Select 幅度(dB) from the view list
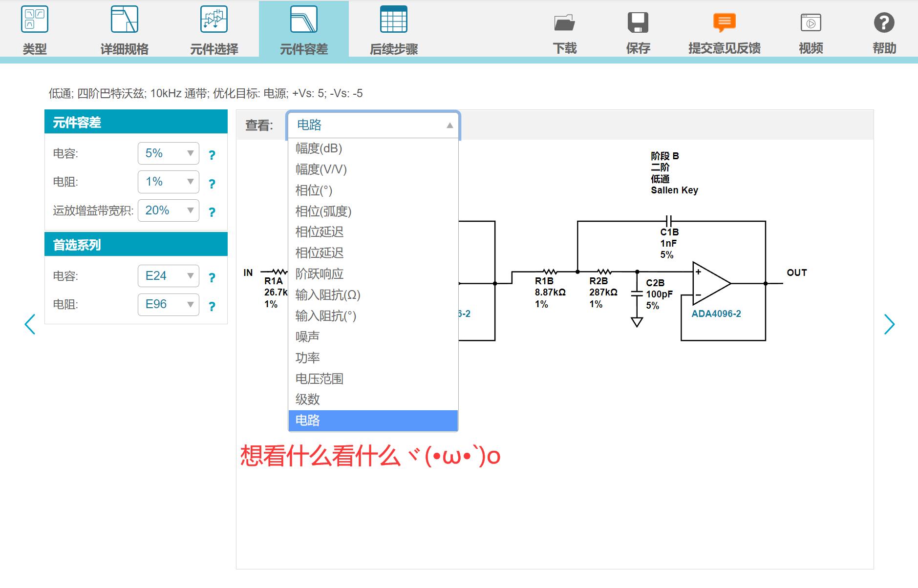The height and width of the screenshot is (588, 918). point(319,148)
